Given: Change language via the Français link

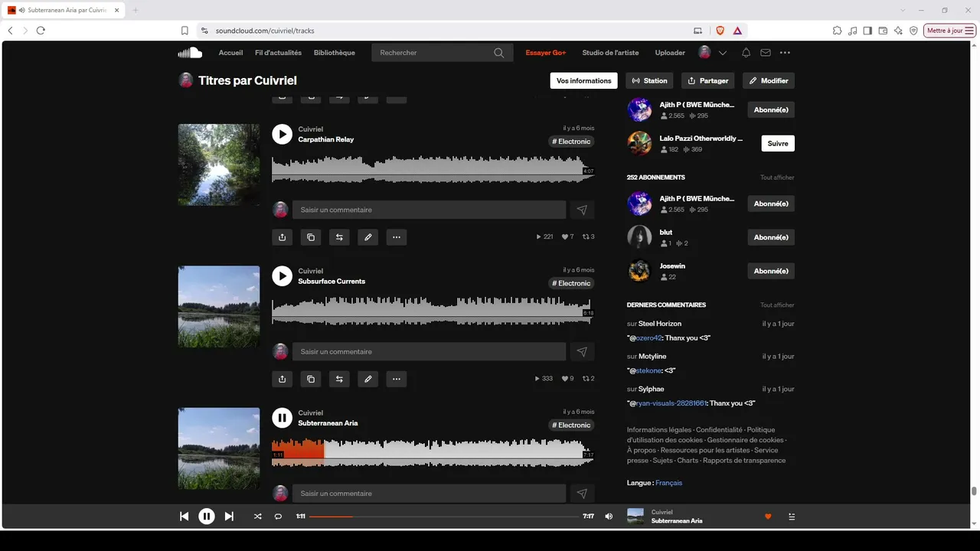Looking at the screenshot, I should coord(668,483).
